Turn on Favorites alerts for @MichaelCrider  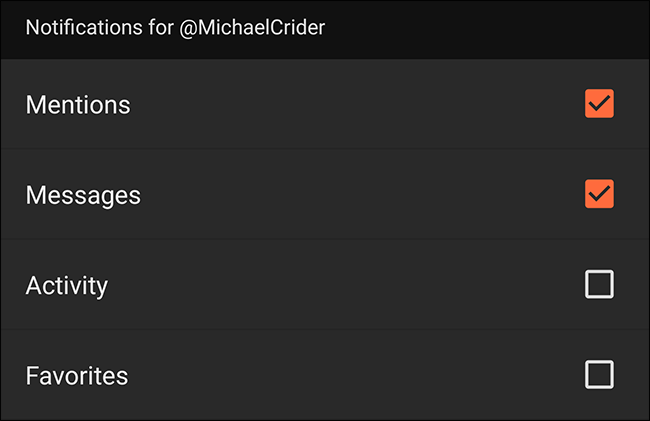click(x=599, y=375)
